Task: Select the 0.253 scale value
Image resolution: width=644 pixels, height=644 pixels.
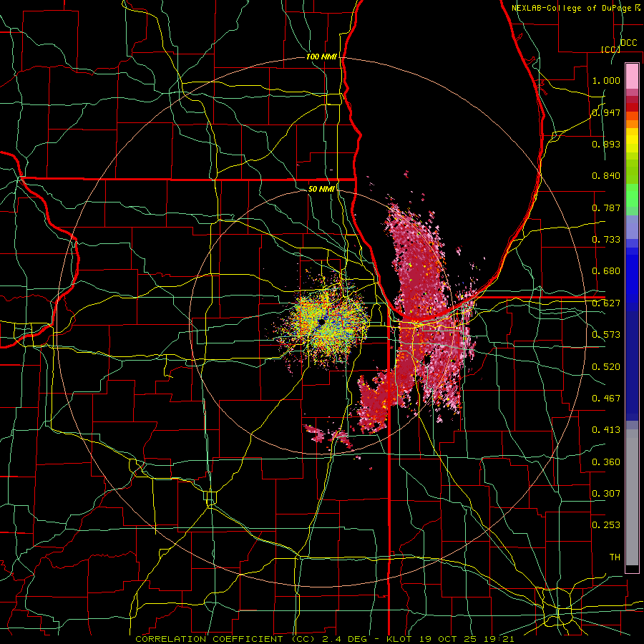Action: point(606,525)
